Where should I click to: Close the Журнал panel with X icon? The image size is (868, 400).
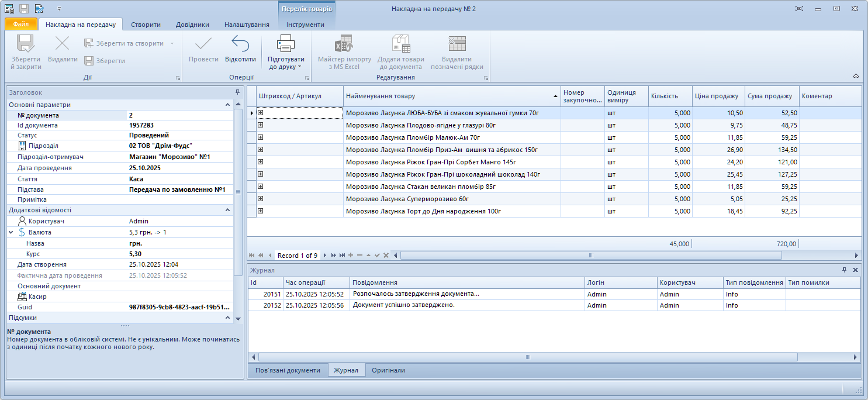[x=855, y=270]
